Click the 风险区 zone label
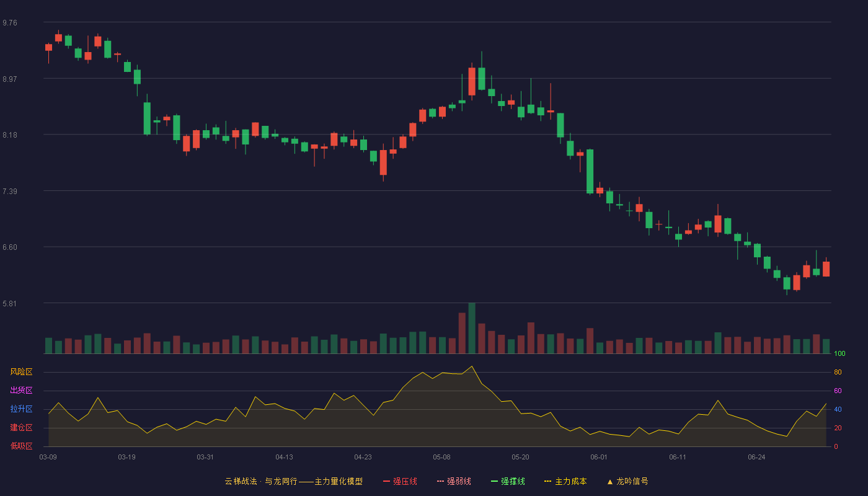Screen dimensions: 868x496 (x=22, y=372)
